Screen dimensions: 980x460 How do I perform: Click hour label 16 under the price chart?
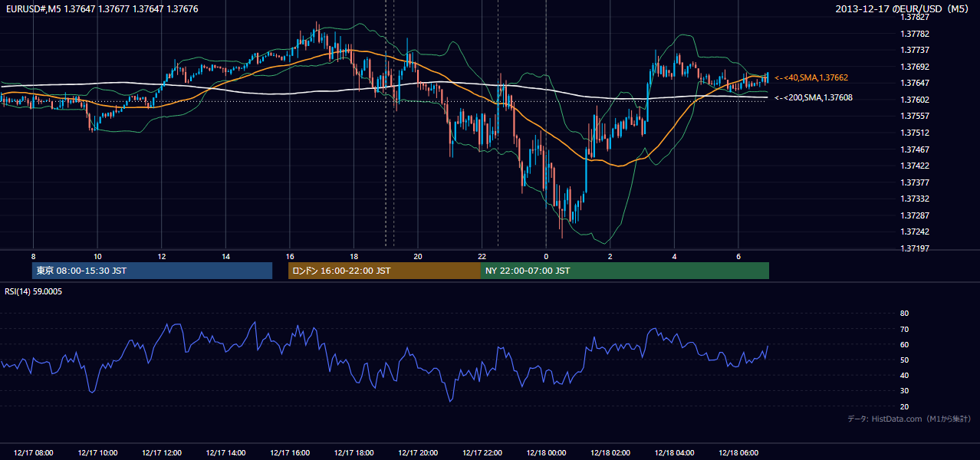click(x=290, y=256)
